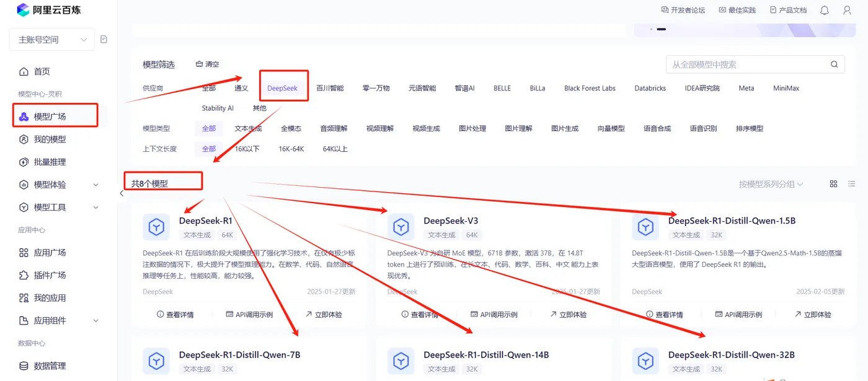Viewport: 868px width, 381px height.
Task: Expand the 模型体验 sidebar section
Action: pyautogui.click(x=59, y=185)
